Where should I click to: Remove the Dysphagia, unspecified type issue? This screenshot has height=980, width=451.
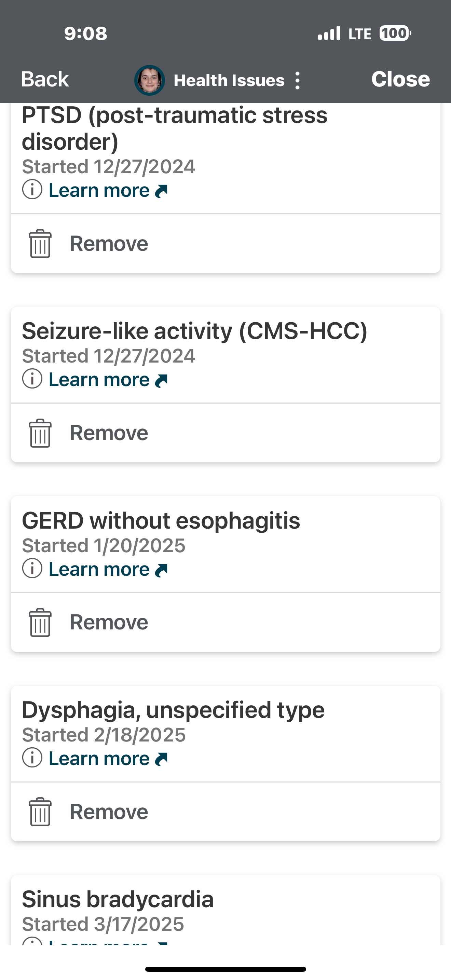[x=109, y=812]
